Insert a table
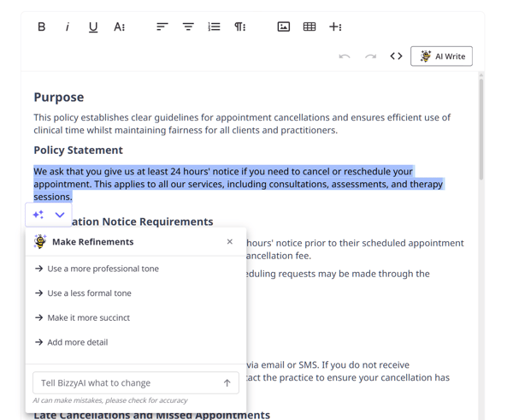Image resolution: width=513 pixels, height=420 pixels. coord(310,27)
